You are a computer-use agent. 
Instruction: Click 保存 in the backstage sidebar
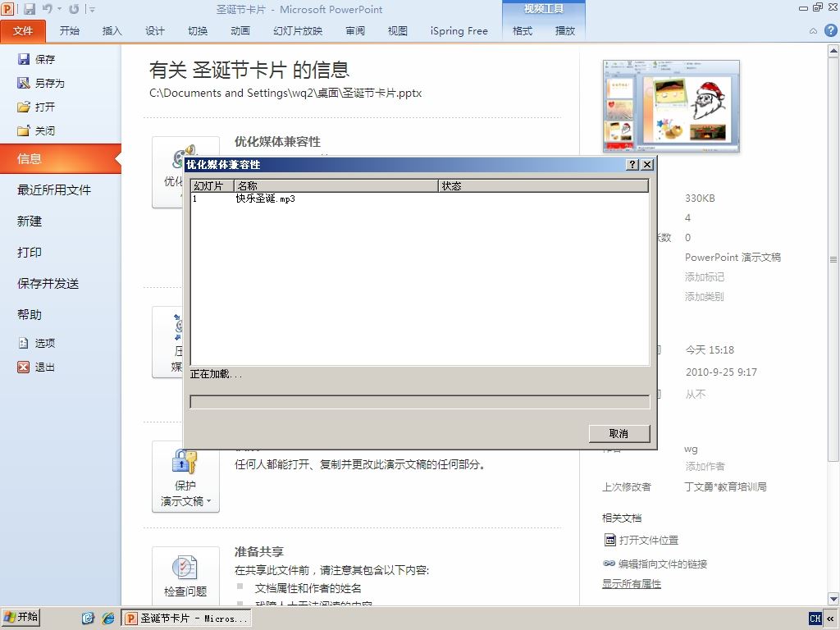click(36, 59)
